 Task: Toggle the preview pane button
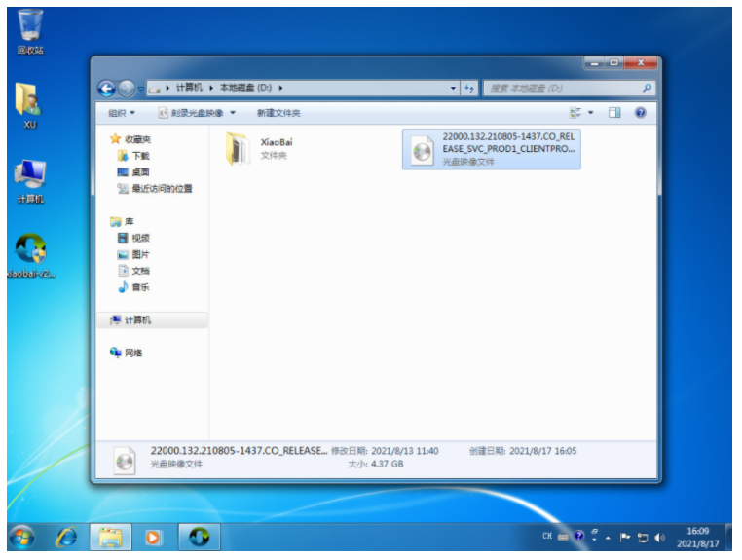[x=614, y=113]
